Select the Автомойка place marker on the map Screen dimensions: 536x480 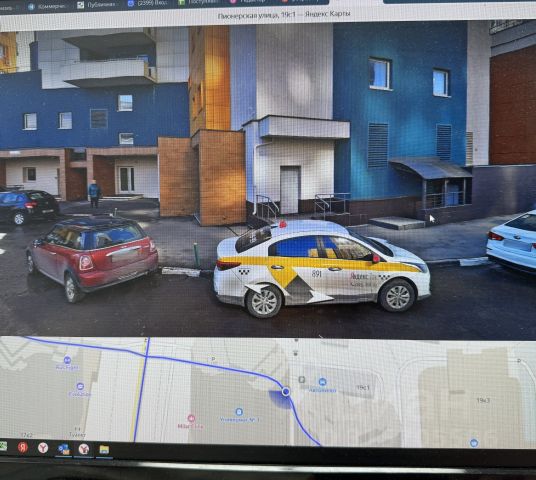(x=322, y=382)
